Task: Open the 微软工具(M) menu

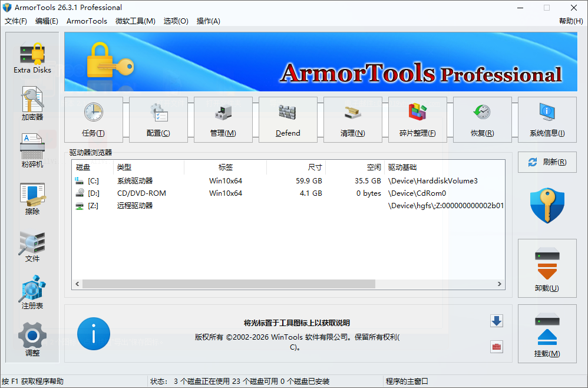Action: click(x=135, y=21)
